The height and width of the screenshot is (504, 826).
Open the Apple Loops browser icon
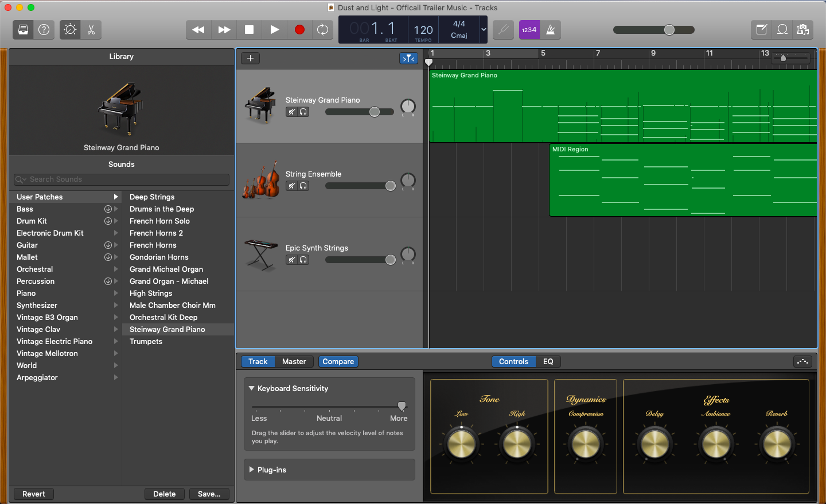pyautogui.click(x=782, y=30)
